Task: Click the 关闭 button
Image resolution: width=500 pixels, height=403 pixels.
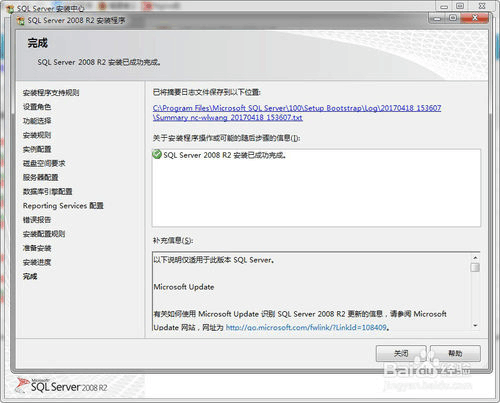Action: (401, 353)
